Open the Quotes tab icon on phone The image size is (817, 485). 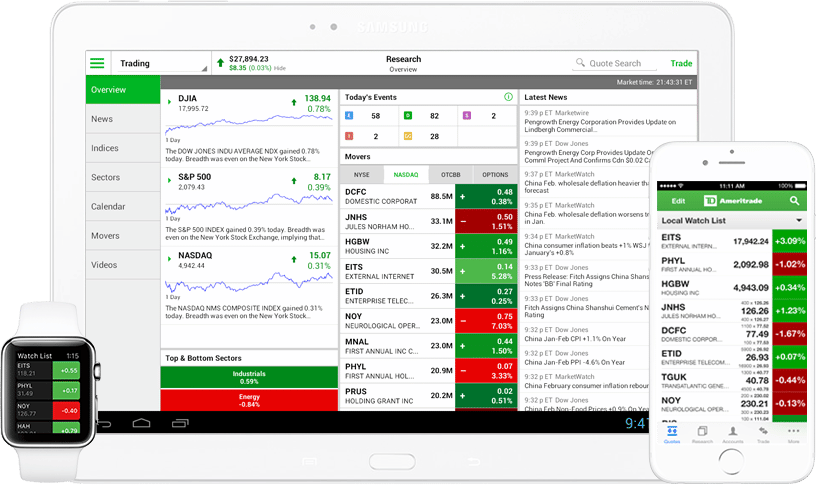point(672,434)
